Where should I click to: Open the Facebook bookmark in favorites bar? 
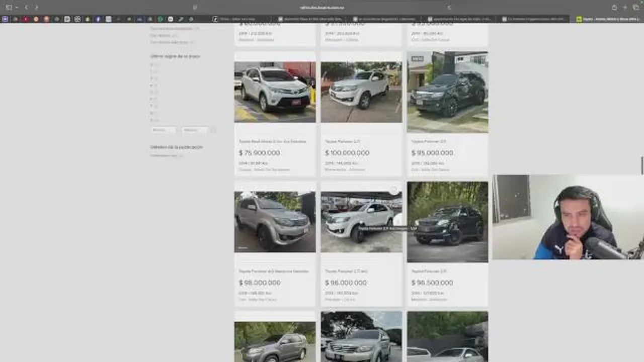pyautogui.click(x=98, y=19)
